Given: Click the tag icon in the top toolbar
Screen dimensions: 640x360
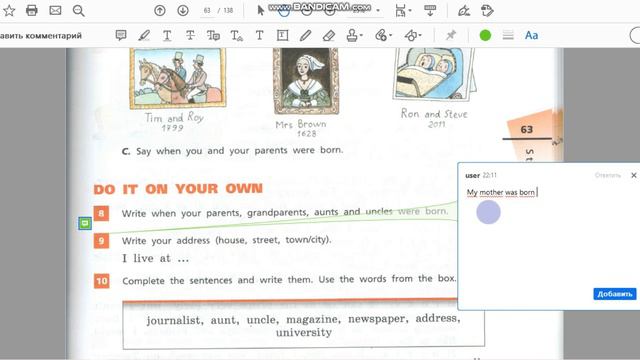Looking at the screenshot, I should [x=487, y=11].
